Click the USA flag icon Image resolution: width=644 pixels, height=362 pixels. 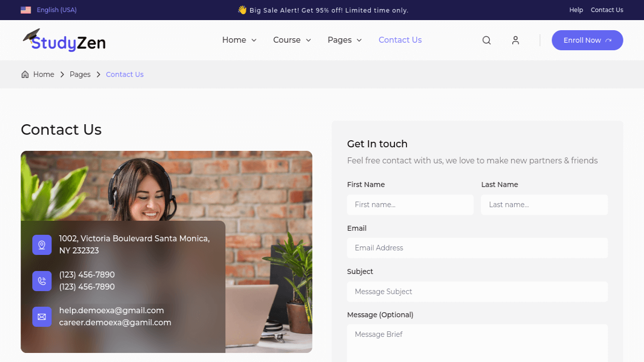[x=26, y=10]
